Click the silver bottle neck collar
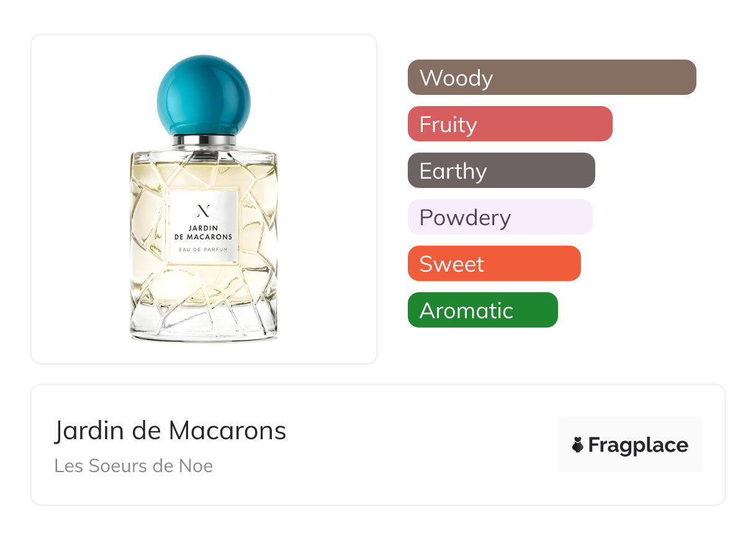Viewport: 756px width, 536px height. 204,140
